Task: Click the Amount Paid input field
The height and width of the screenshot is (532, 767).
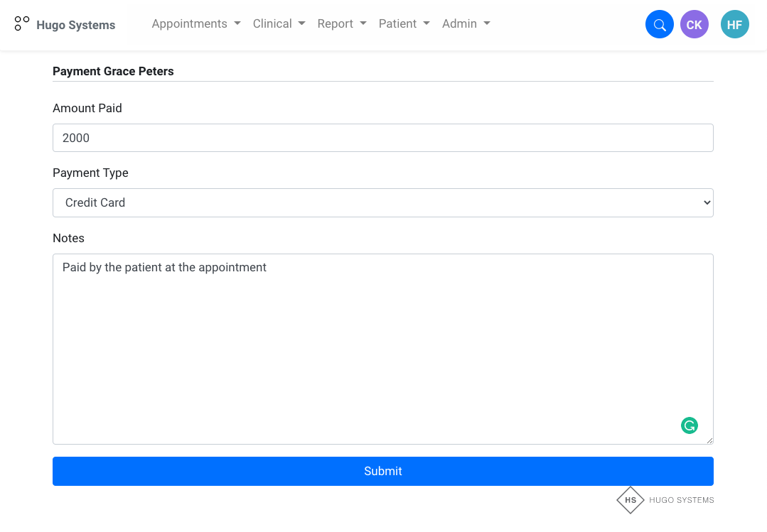Action: click(x=382, y=138)
